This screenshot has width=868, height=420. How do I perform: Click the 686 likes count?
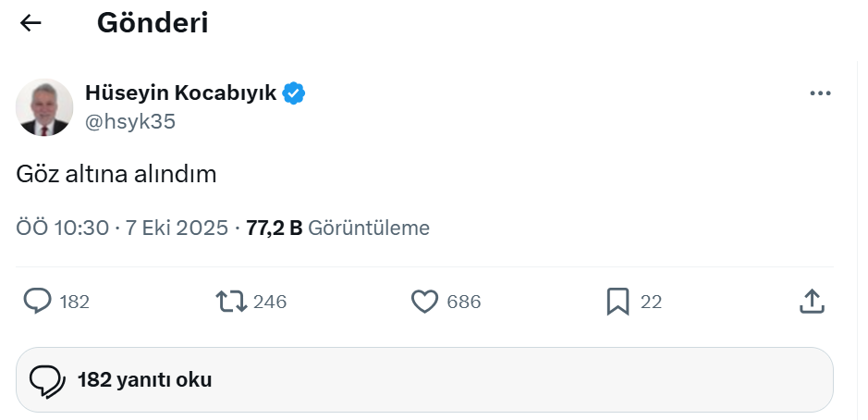click(463, 302)
